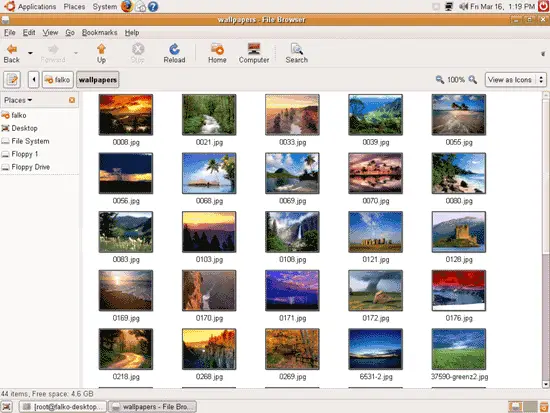
Task: Zoom in with the plus magnifier icon
Action: (x=472, y=80)
